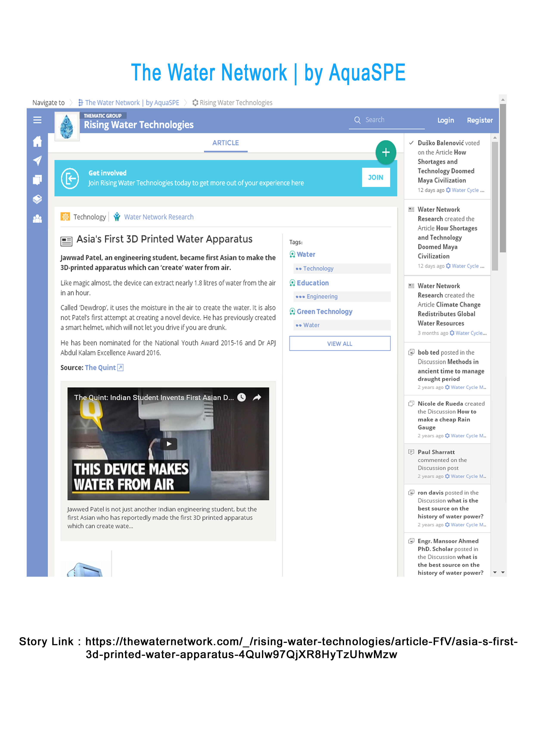Click the Register link
534x756 pixels.
[x=480, y=120]
